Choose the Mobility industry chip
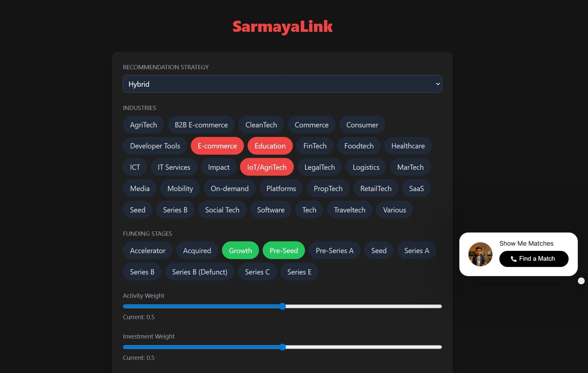588x373 pixels. (x=180, y=188)
